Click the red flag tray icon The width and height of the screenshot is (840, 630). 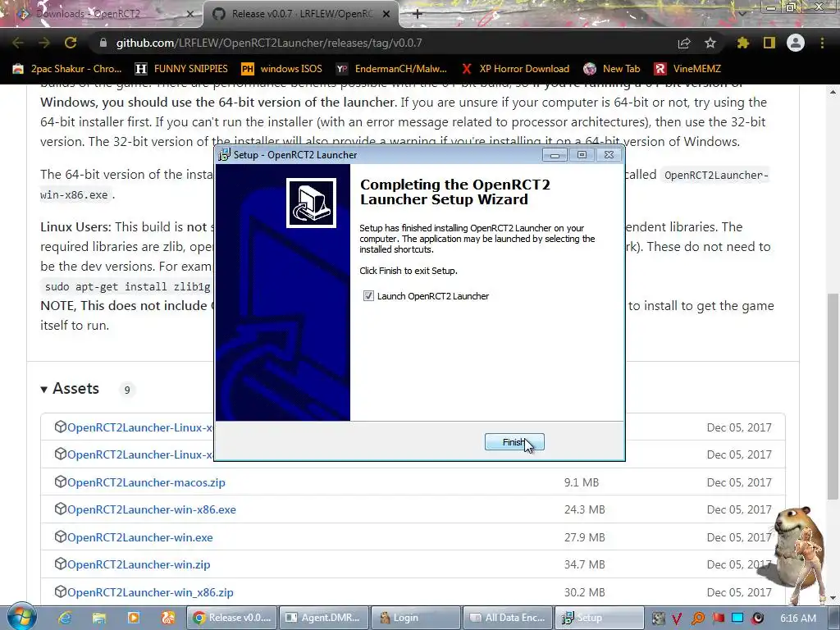718,619
